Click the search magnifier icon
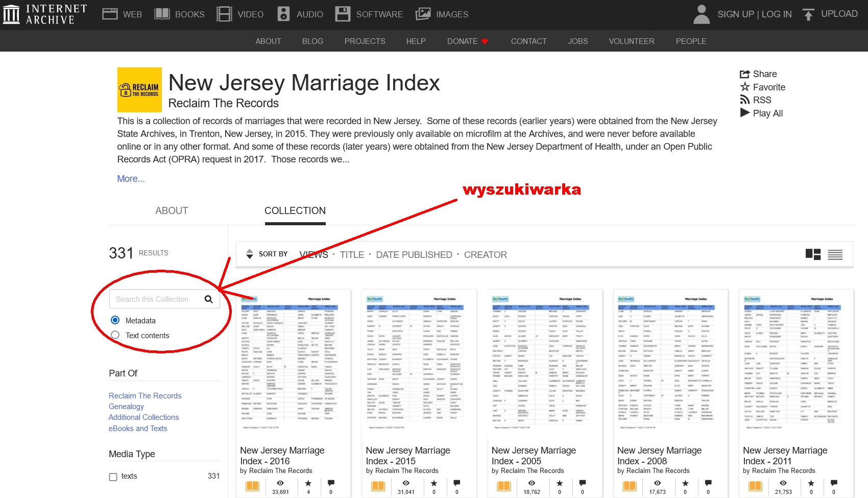 pyautogui.click(x=208, y=299)
